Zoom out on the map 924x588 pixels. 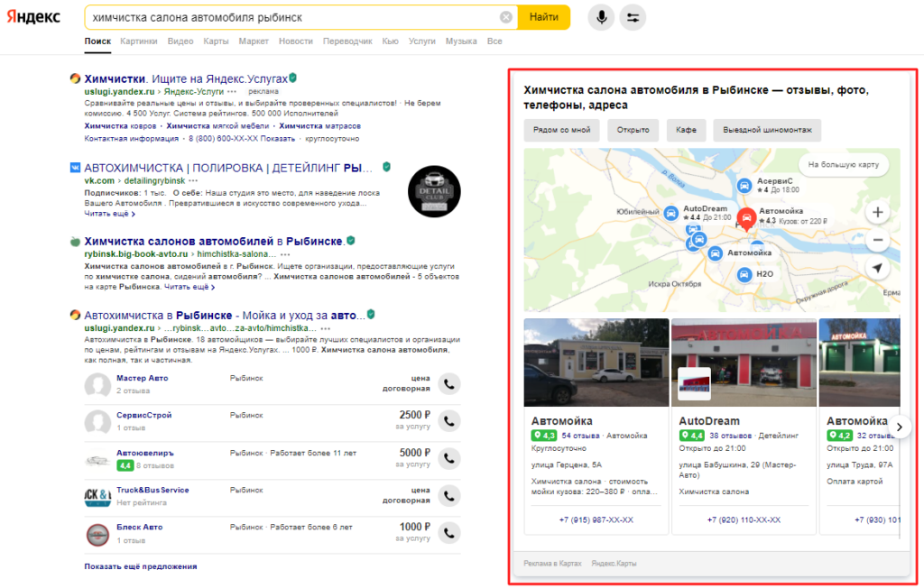(878, 241)
